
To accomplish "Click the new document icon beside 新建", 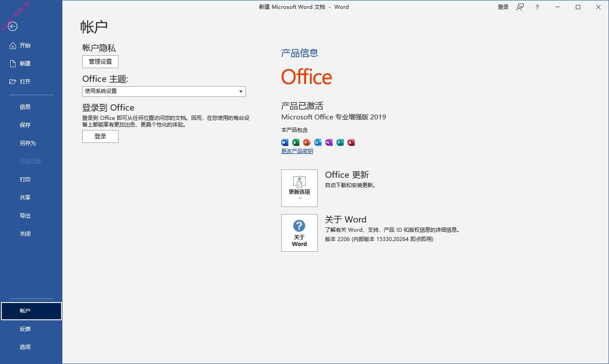I will 13,64.
